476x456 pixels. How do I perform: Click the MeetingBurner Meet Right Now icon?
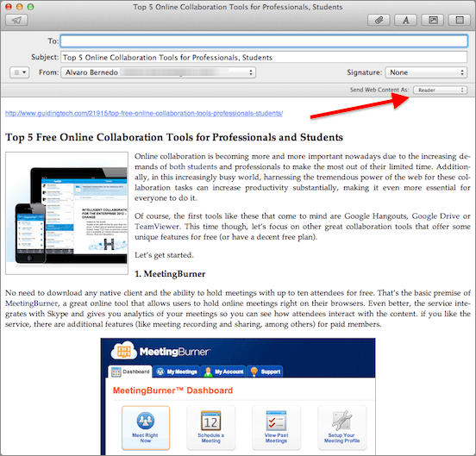146,421
